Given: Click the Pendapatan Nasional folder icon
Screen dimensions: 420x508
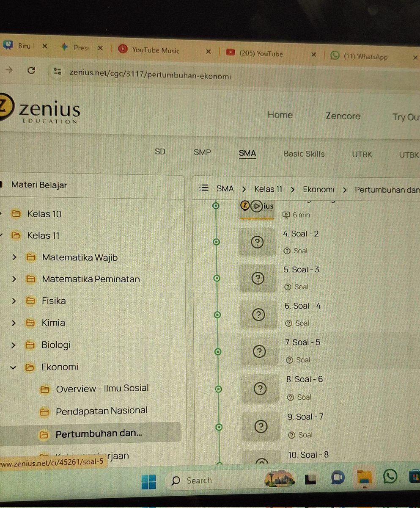Looking at the screenshot, I should pos(44,411).
